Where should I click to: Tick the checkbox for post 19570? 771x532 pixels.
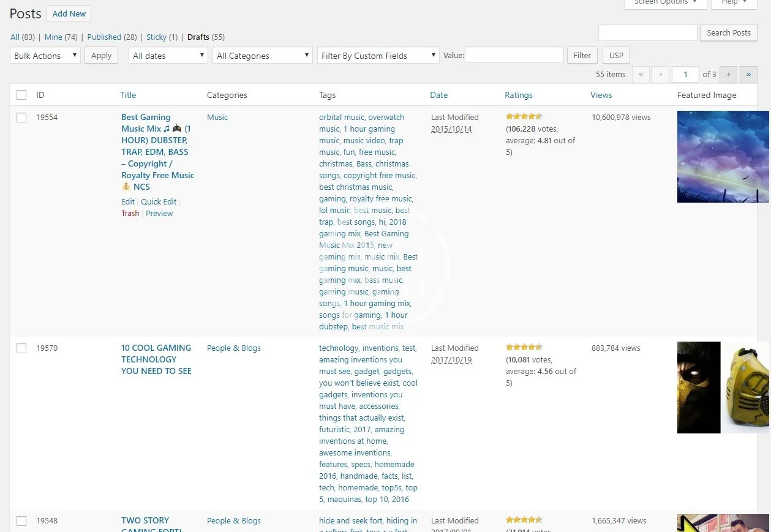[x=21, y=348]
